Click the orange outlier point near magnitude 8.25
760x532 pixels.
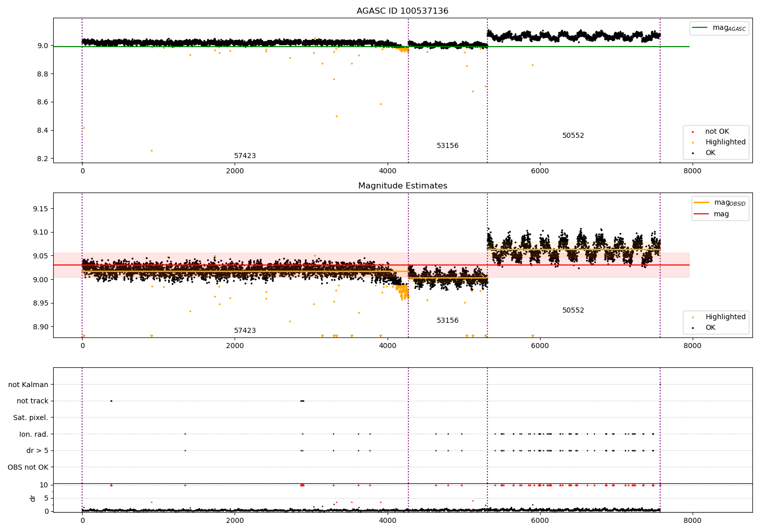[151, 150]
